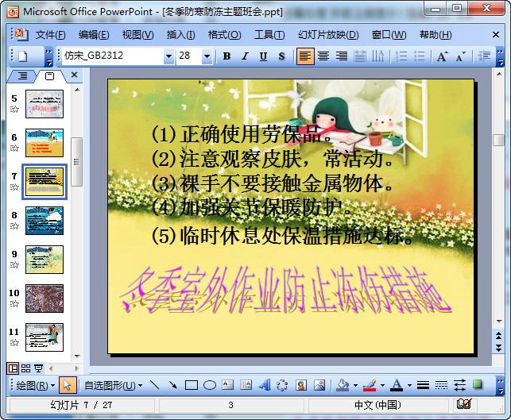511x420 pixels.
Task: Close the slide thumbnail pane
Action: [74, 75]
